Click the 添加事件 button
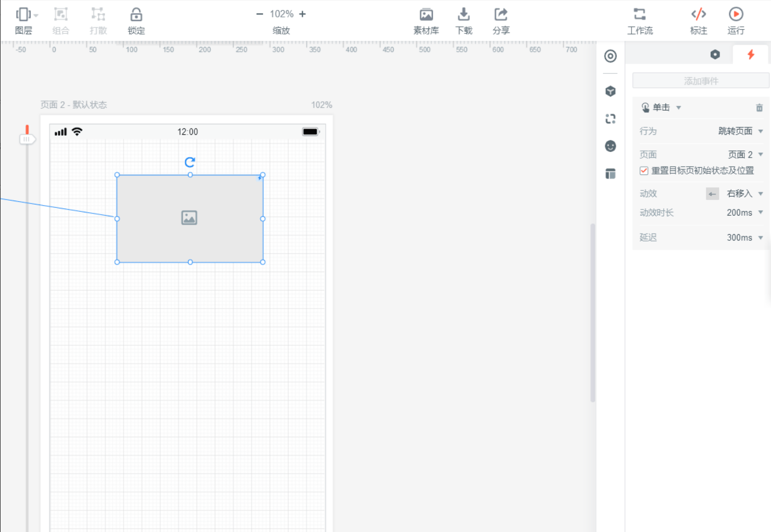771x532 pixels. [701, 81]
